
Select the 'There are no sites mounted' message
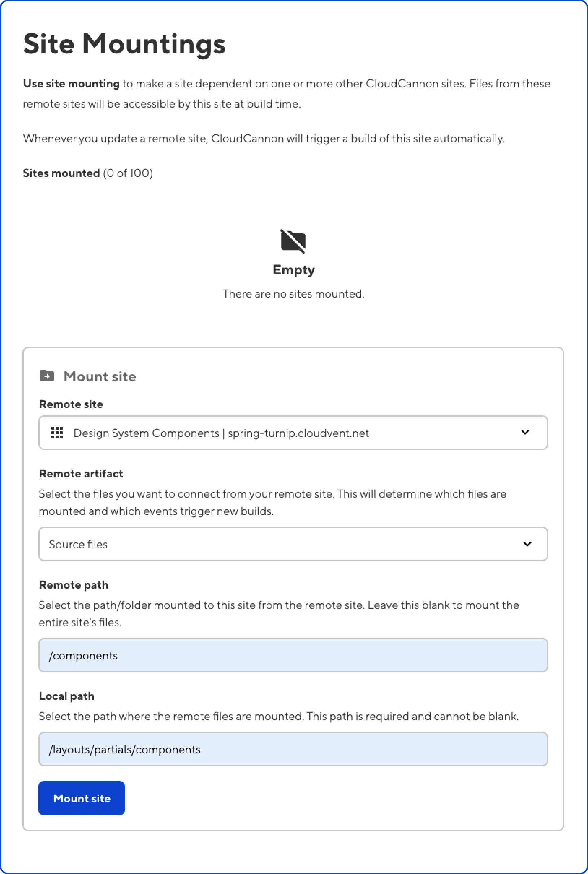[x=293, y=294]
